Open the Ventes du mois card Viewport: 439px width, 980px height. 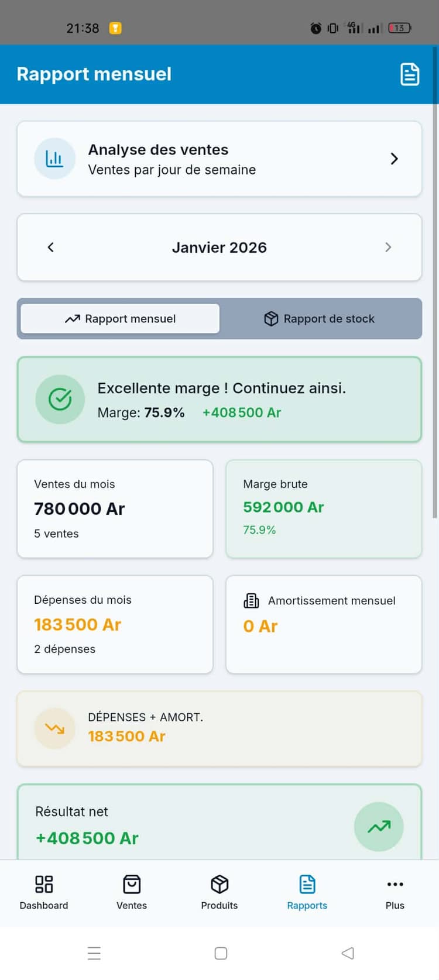(x=115, y=508)
